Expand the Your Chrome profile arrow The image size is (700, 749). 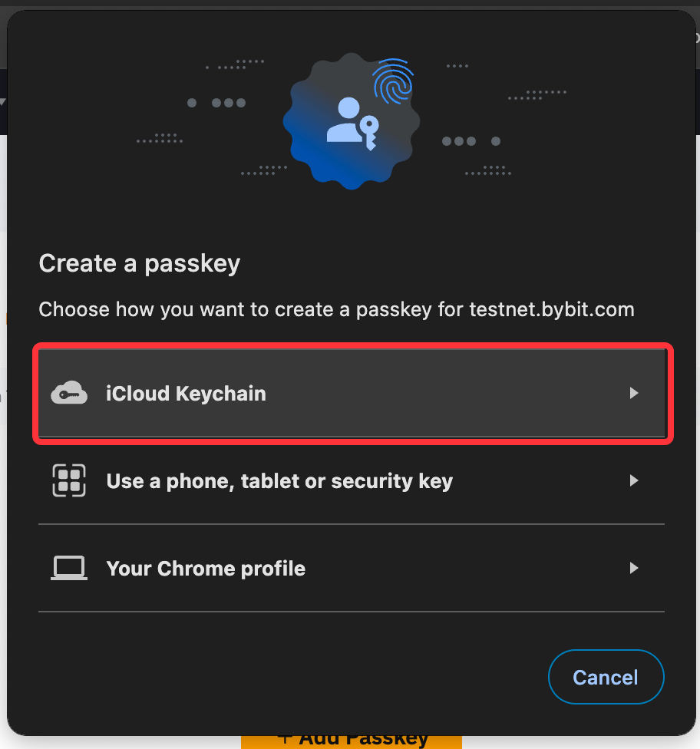pyautogui.click(x=633, y=569)
